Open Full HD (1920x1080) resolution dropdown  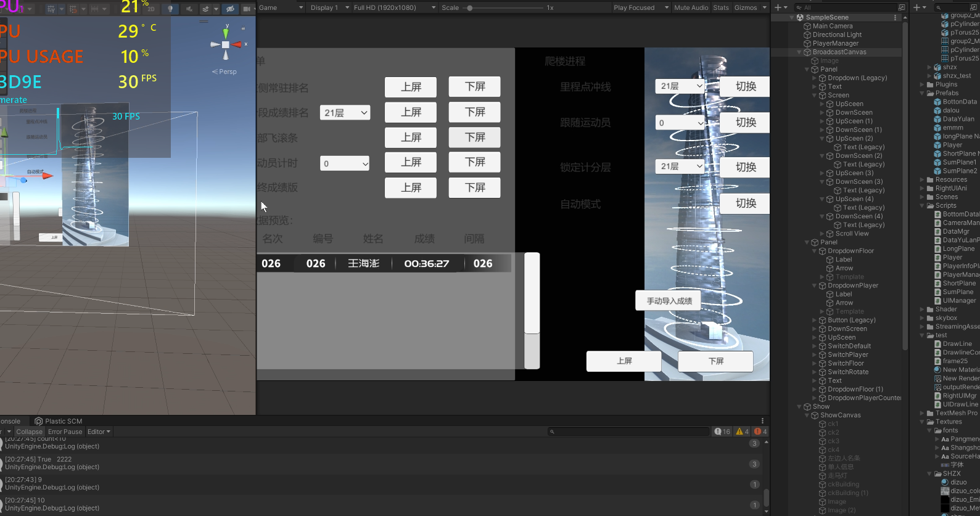click(x=394, y=7)
